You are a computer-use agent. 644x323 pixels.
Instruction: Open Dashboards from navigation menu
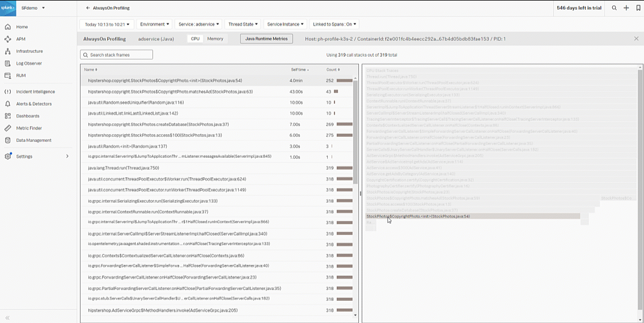[x=28, y=116]
